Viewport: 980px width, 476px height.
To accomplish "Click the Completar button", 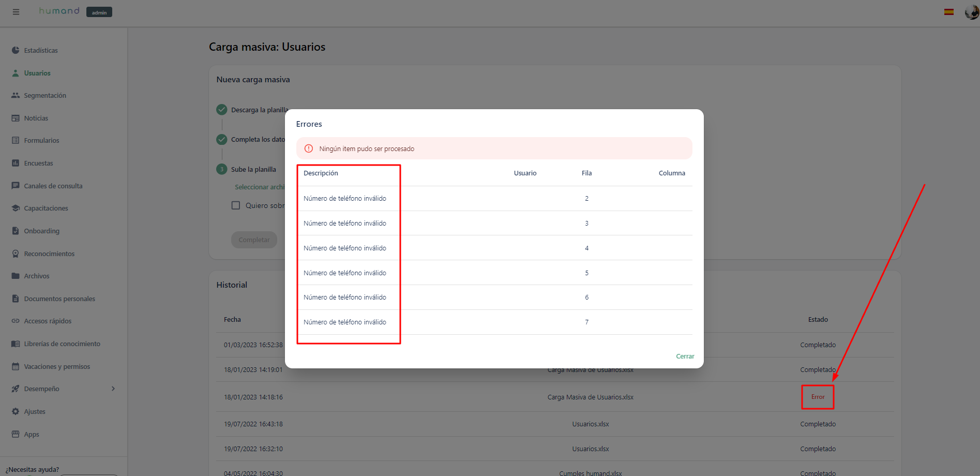I will coord(254,240).
